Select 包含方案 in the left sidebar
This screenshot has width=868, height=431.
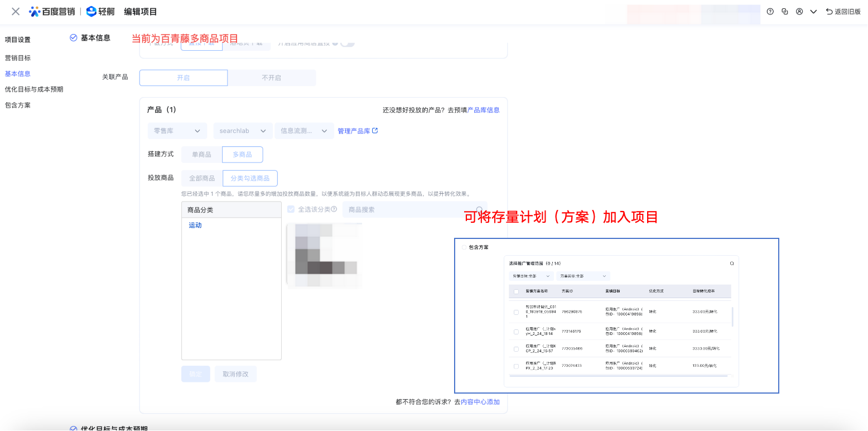tap(18, 105)
